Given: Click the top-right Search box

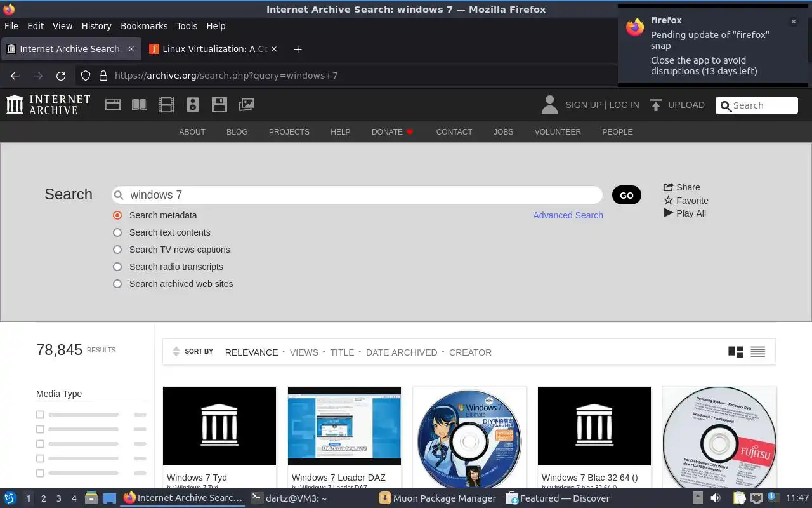Looking at the screenshot, I should coord(757,105).
